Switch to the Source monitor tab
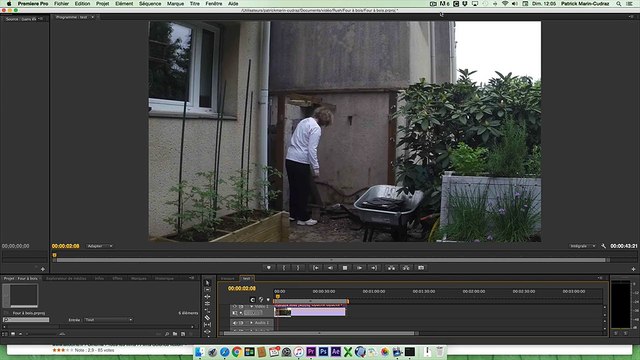Screen dimensions: 640x360 tap(21, 19)
